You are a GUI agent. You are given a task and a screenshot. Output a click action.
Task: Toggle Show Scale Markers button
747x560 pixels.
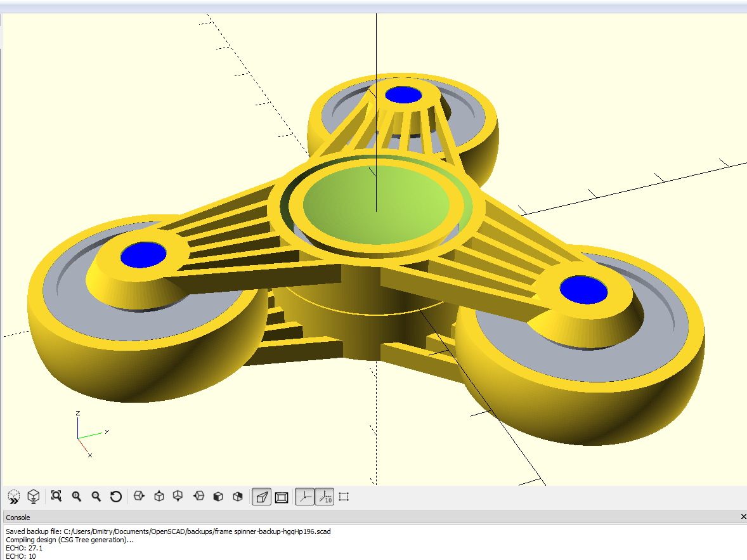tap(325, 497)
